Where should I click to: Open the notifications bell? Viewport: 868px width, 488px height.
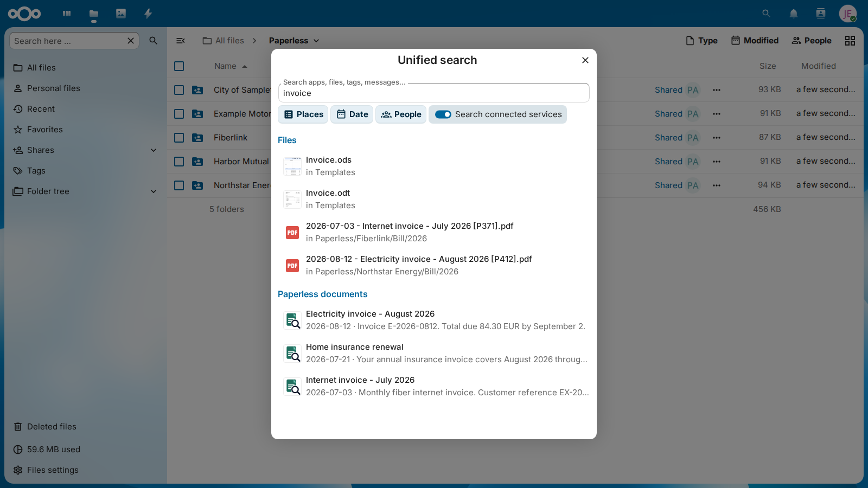(794, 14)
